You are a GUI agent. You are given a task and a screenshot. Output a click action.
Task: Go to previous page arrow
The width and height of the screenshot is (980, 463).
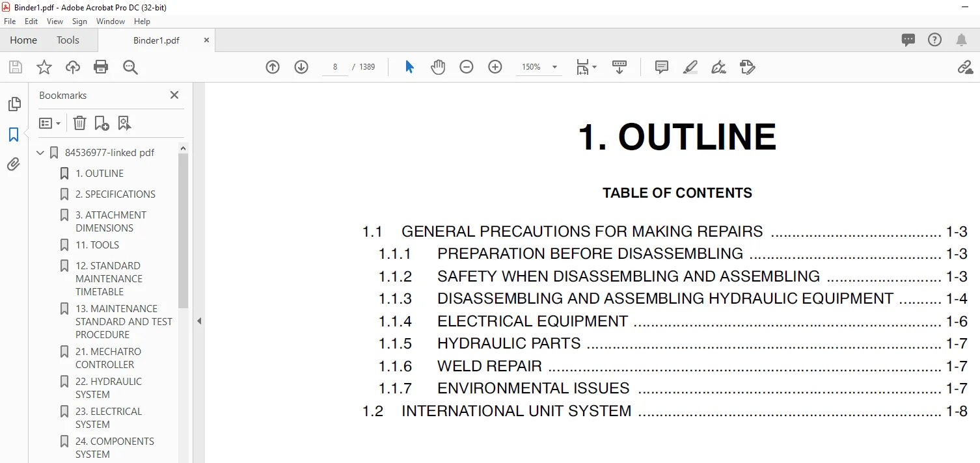coord(273,67)
